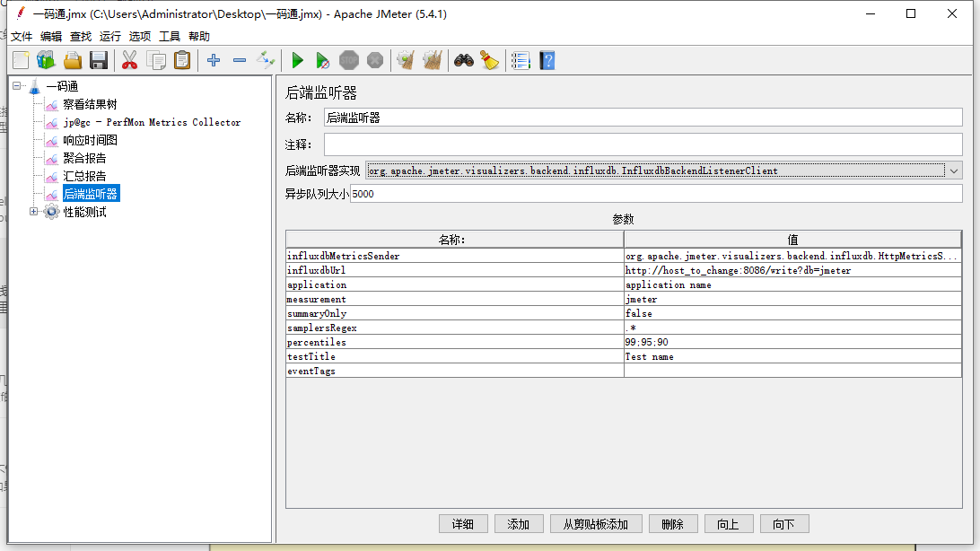Click the 名称 column header in table
Viewport: 980px width, 551px height.
point(454,240)
